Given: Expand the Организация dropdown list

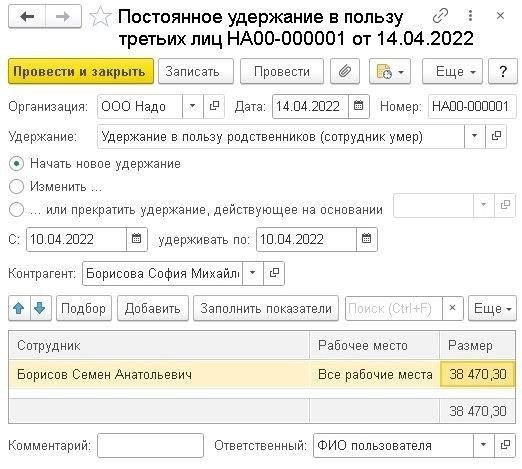Looking at the screenshot, I should click(x=193, y=106).
